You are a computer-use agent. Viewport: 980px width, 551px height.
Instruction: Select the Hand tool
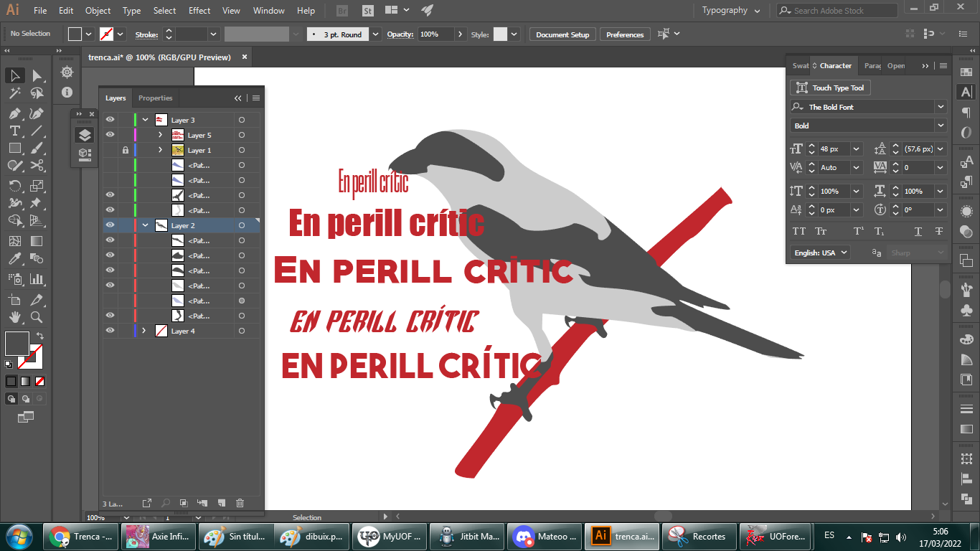pos(15,317)
